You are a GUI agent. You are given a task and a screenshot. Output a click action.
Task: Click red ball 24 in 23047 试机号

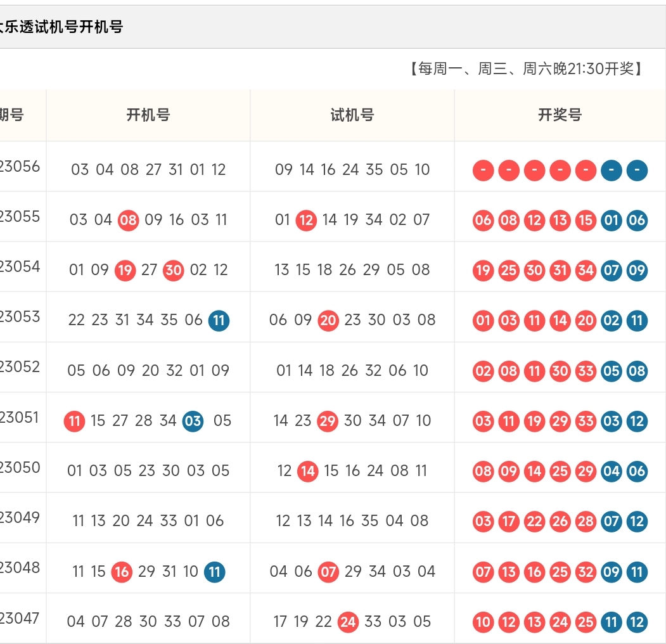[x=348, y=622]
